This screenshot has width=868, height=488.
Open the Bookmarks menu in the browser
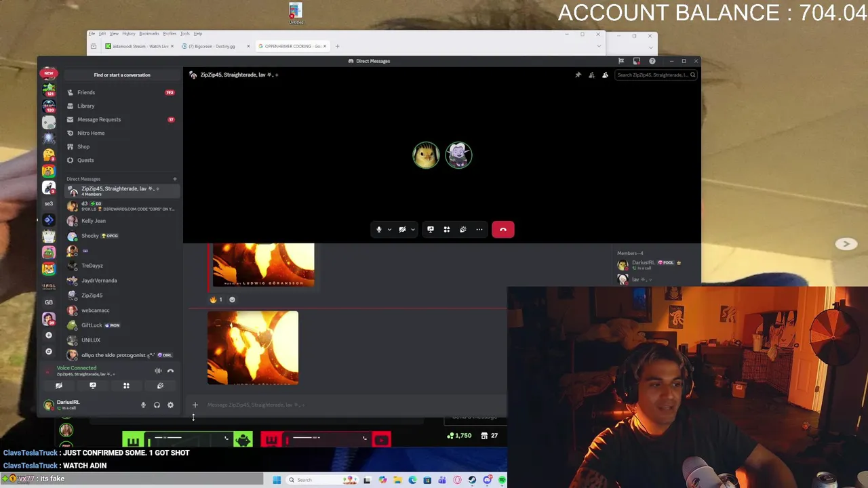click(149, 33)
